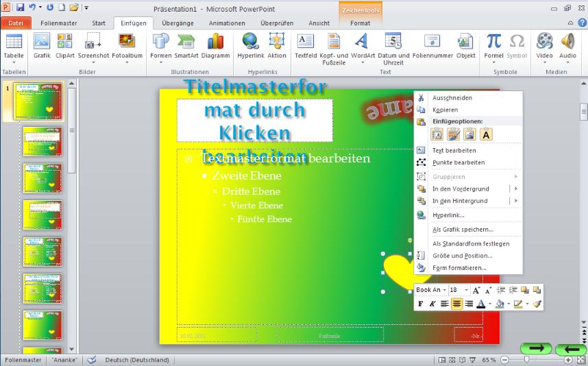Expand In den Vordergrund submenu arrow
The width and height of the screenshot is (588, 366).
515,188
